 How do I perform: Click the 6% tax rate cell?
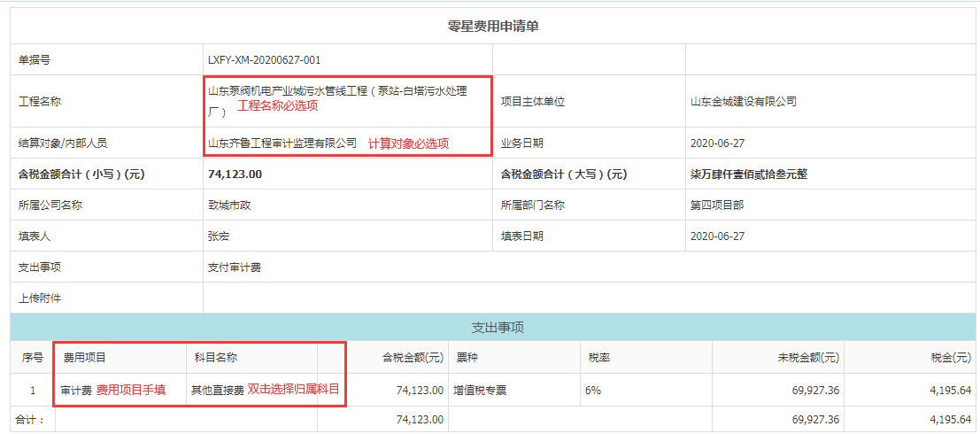click(593, 391)
